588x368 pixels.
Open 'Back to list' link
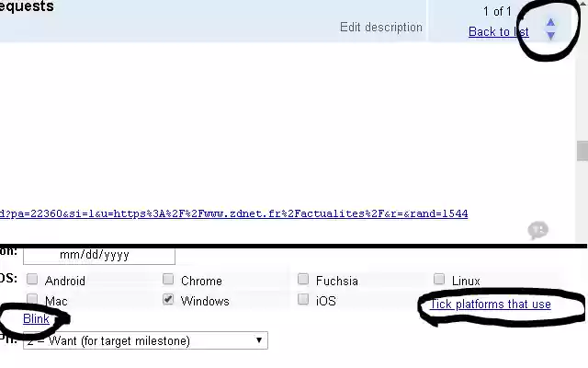(498, 31)
